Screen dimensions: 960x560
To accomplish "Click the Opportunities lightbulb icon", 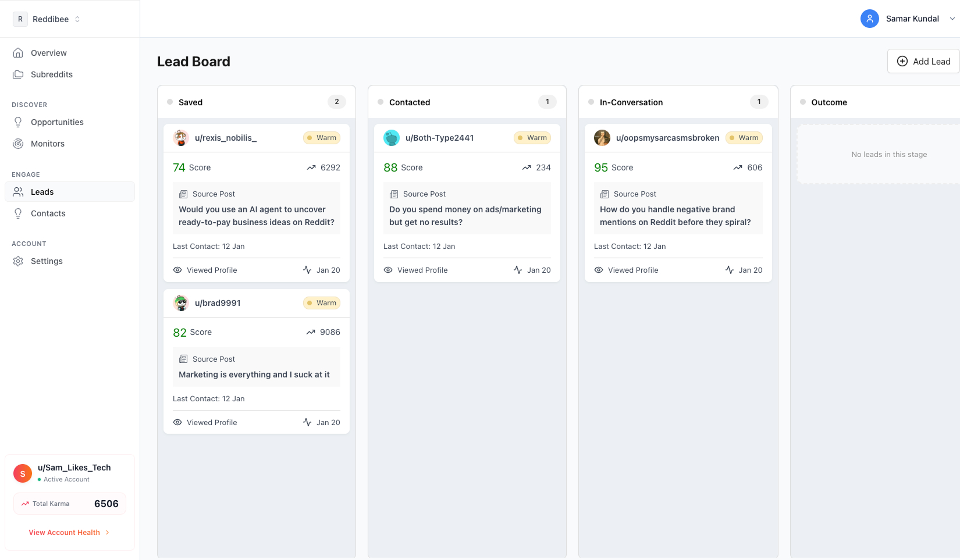I will click(x=19, y=122).
